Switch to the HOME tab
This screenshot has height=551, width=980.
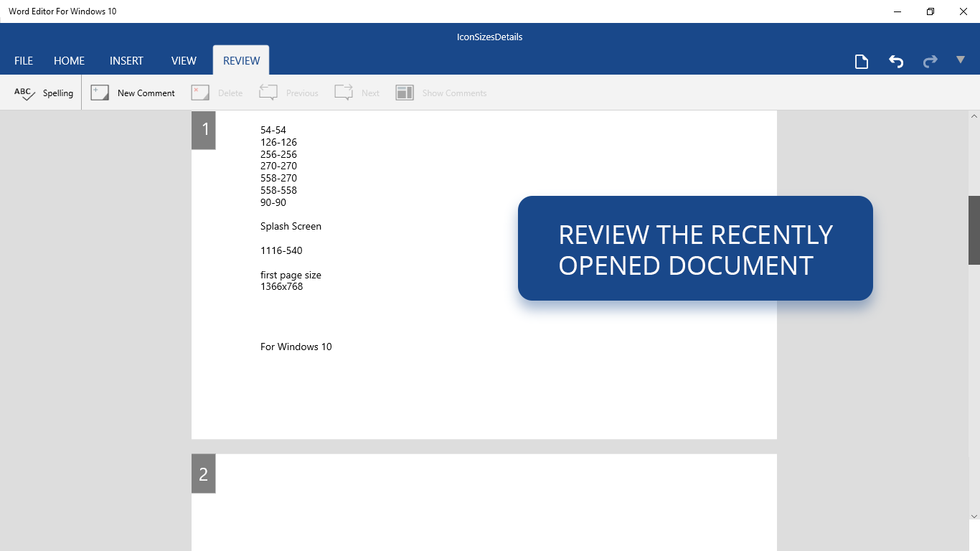(70, 61)
